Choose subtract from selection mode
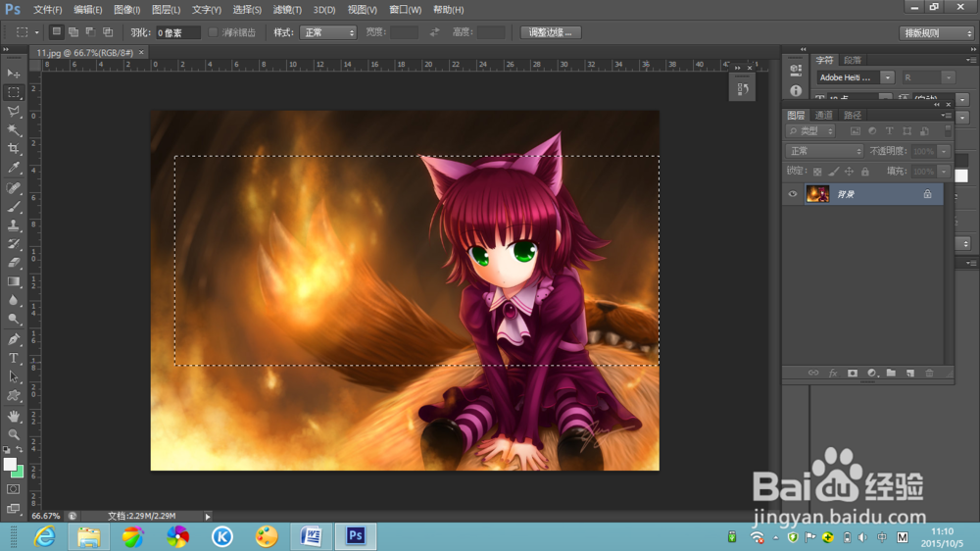Screen dimensions: 980x551 click(x=90, y=32)
